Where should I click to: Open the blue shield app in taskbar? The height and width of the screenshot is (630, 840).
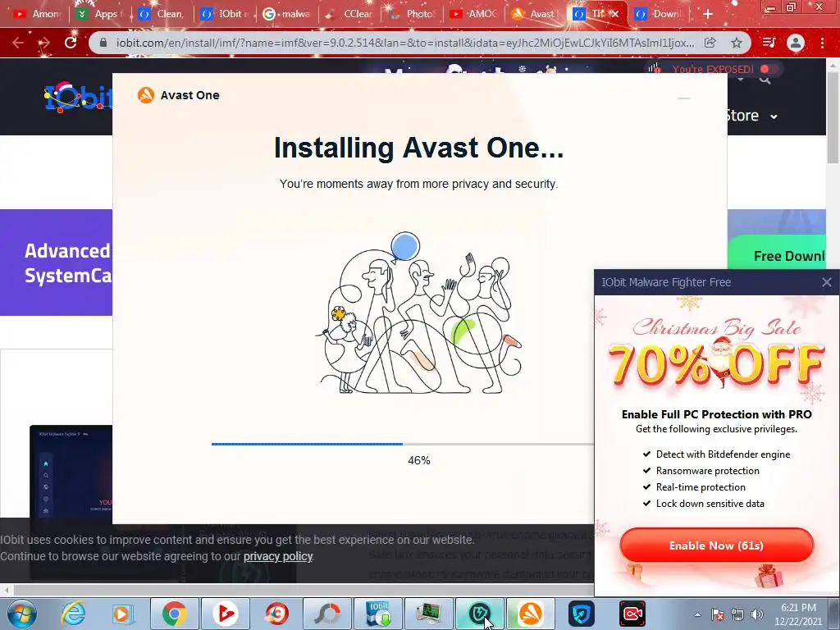(582, 614)
